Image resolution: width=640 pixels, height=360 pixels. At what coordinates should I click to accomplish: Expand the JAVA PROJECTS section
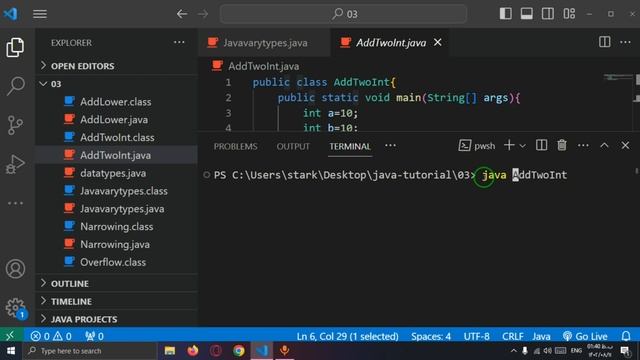116,319
